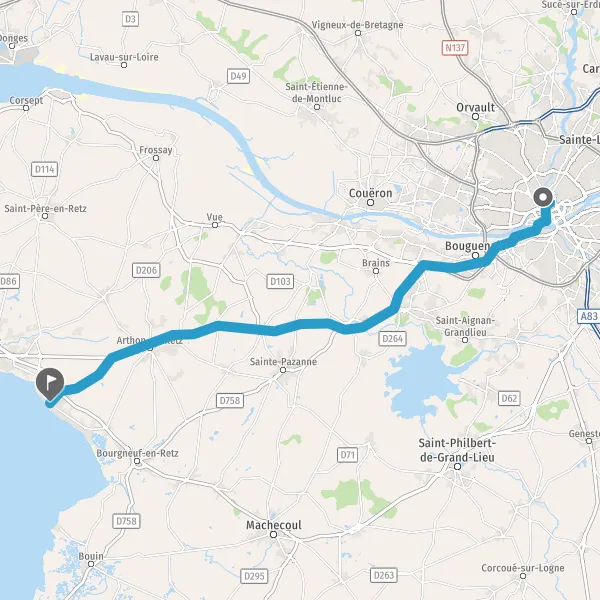Image resolution: width=600 pixels, height=600 pixels.
Task: Click the D71 road badge
Action: tap(347, 455)
